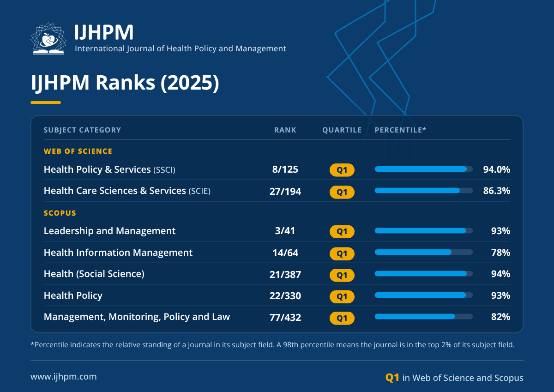The image size is (554, 392).
Task: Click the 86.3% percentile value
Action: coord(497,191)
